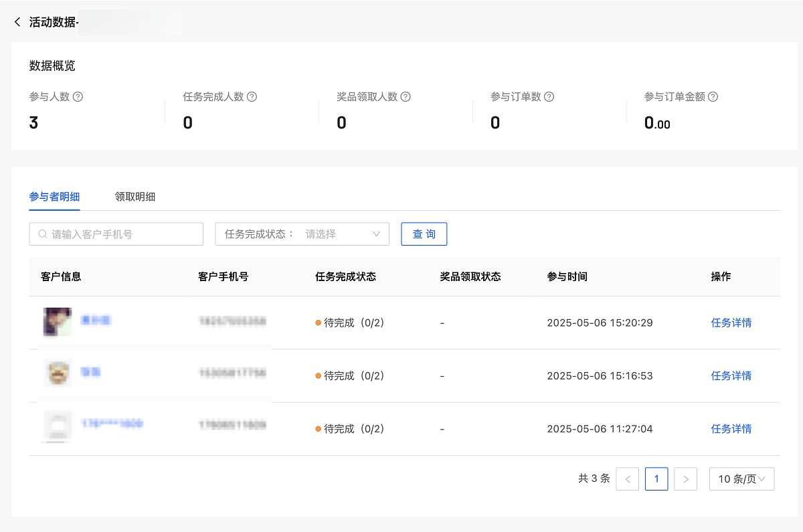Click the 奖品领取状态 column header
803x532 pixels.
click(470, 277)
